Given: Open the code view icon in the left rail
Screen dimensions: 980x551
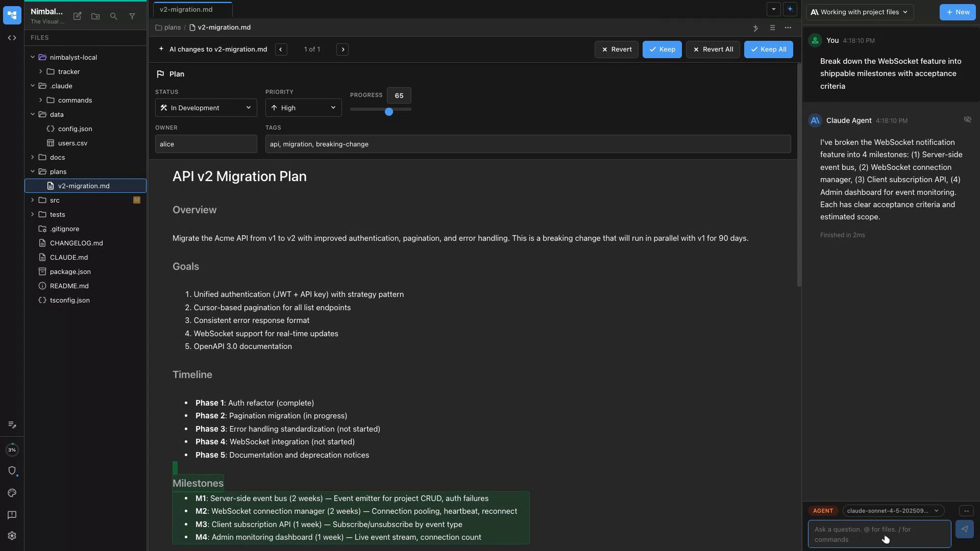Looking at the screenshot, I should coord(12,37).
